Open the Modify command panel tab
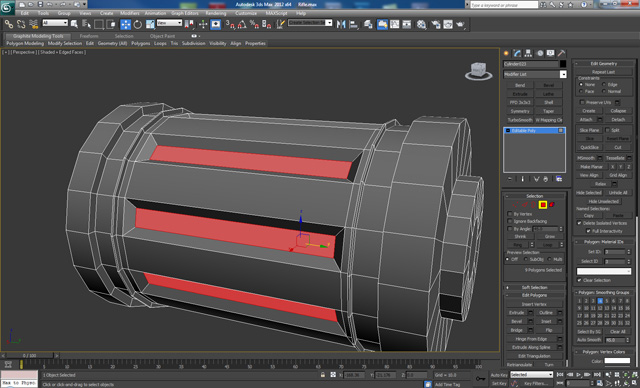 point(518,53)
